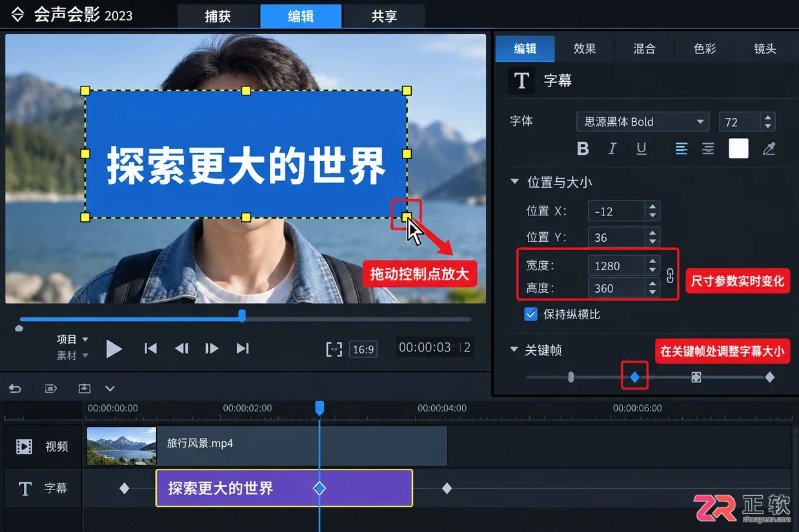Align subtitle text left
Viewport: 799px width, 532px height.
pyautogui.click(x=682, y=149)
